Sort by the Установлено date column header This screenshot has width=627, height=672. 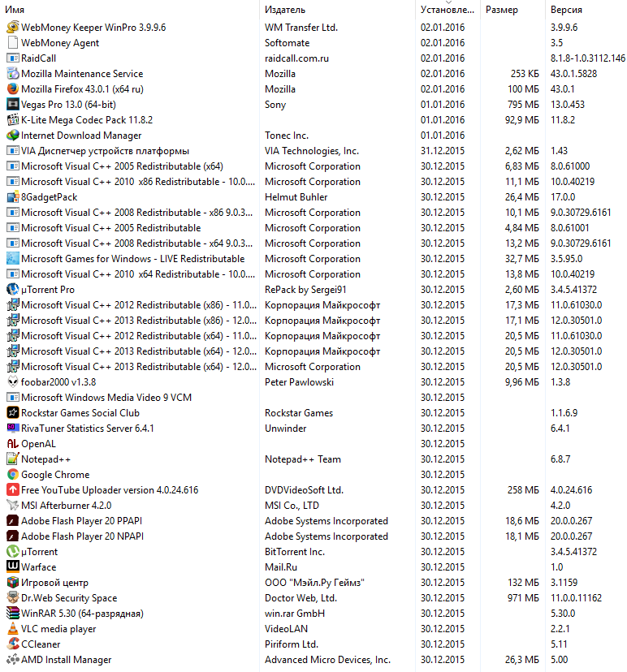(448, 10)
